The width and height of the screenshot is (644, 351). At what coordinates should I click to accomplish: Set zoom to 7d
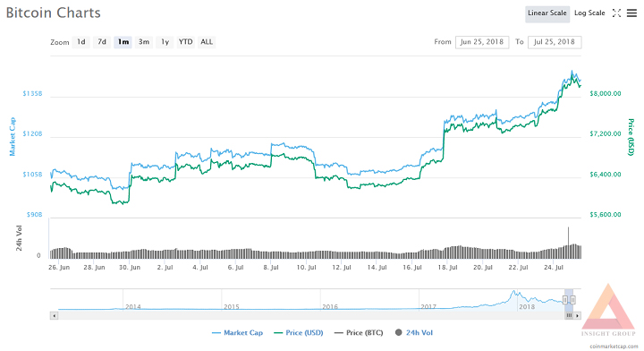click(102, 42)
